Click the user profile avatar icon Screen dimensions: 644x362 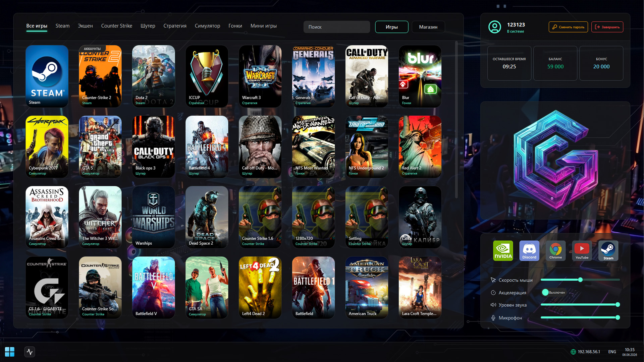(494, 27)
